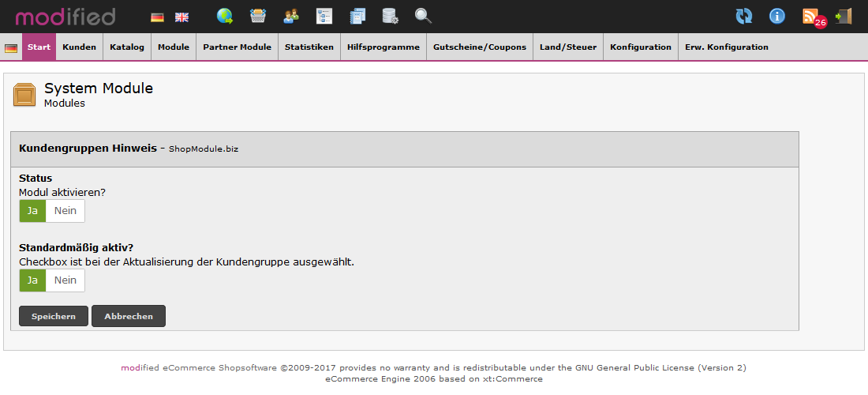Set Status Modul aktivieren to Ja
Screen dimensions: 868x395
coord(32,211)
